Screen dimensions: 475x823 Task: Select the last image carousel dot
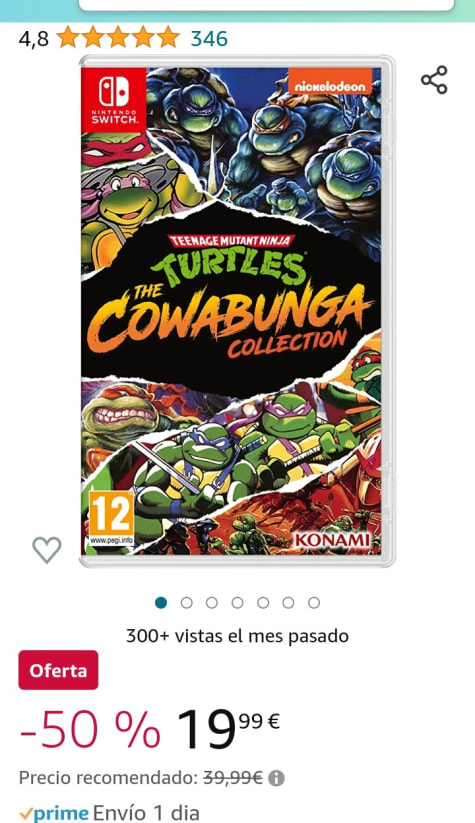coord(314,603)
